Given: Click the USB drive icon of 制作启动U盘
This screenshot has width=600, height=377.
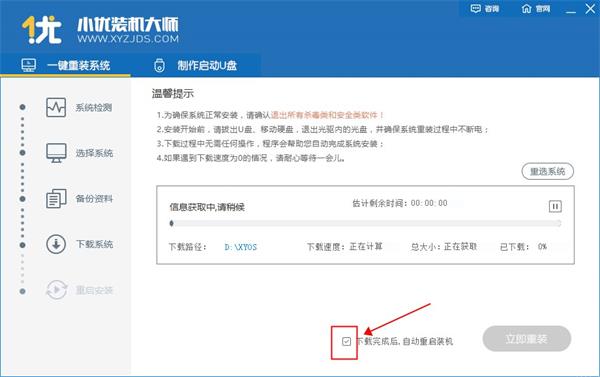Looking at the screenshot, I should (x=159, y=65).
